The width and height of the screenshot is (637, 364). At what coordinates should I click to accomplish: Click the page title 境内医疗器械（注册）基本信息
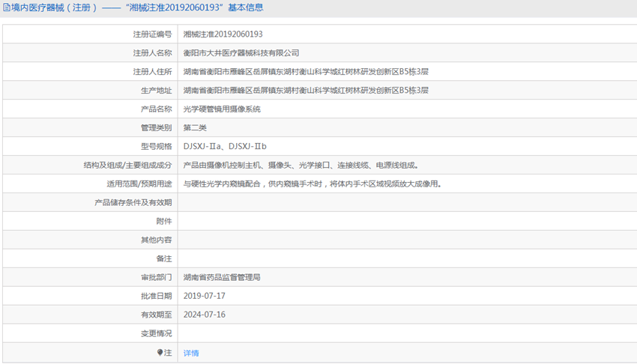pyautogui.click(x=137, y=7)
